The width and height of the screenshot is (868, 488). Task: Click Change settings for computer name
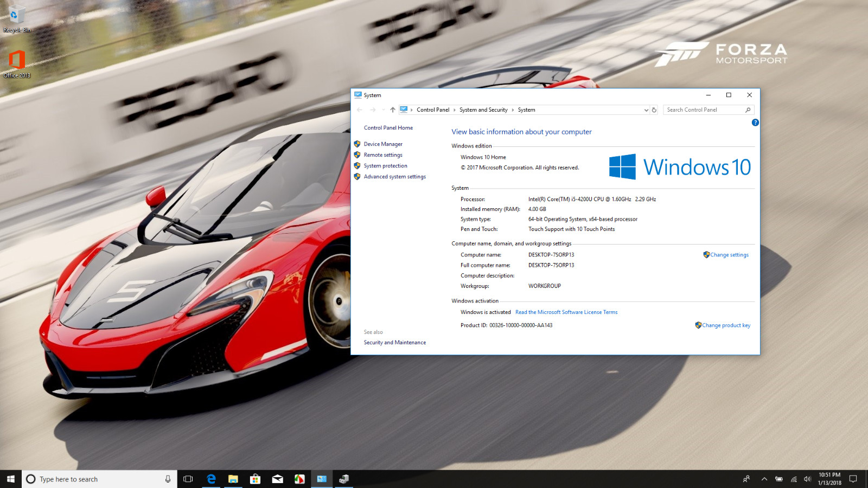[x=729, y=255]
